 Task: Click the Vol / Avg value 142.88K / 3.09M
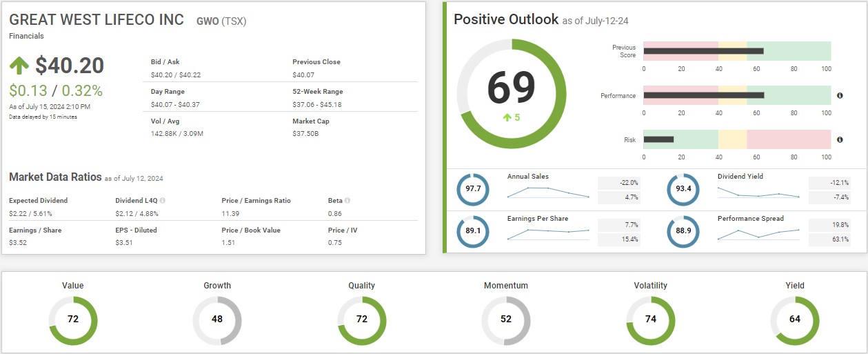click(x=177, y=134)
